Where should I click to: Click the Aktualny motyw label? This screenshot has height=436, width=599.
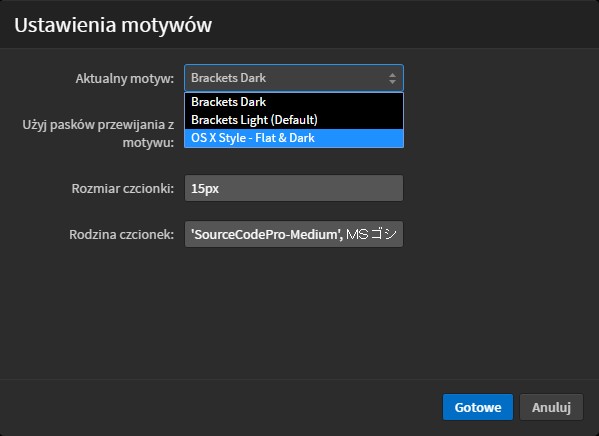[125, 79]
